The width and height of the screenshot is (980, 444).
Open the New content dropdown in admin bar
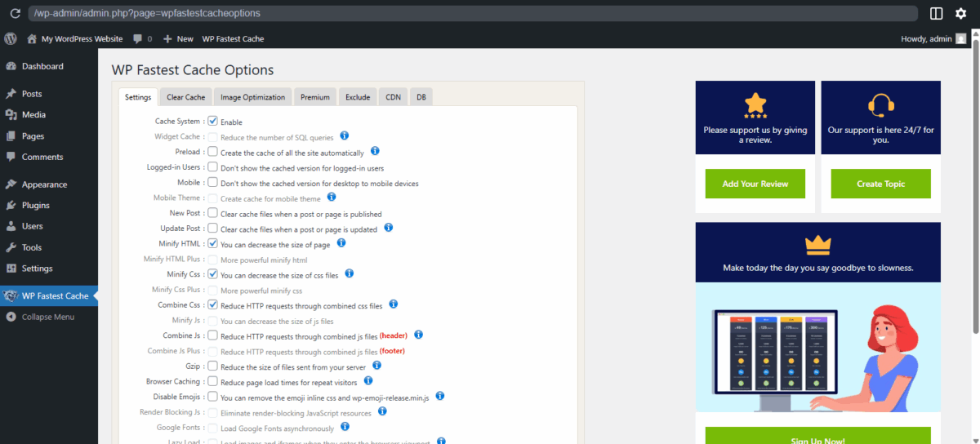178,39
